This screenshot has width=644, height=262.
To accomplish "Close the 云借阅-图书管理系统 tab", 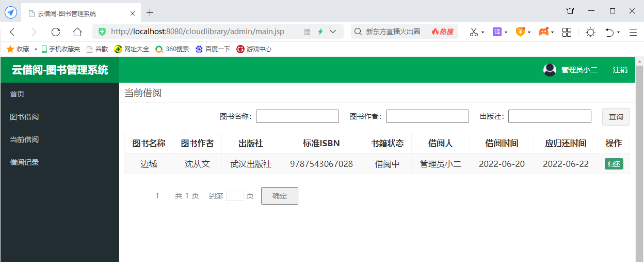I will coord(133,13).
